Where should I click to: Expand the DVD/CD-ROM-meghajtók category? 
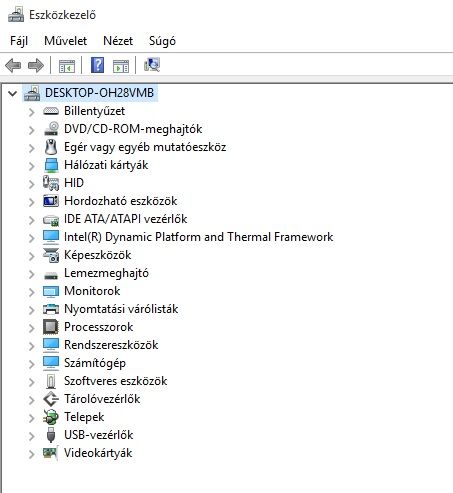pos(31,130)
